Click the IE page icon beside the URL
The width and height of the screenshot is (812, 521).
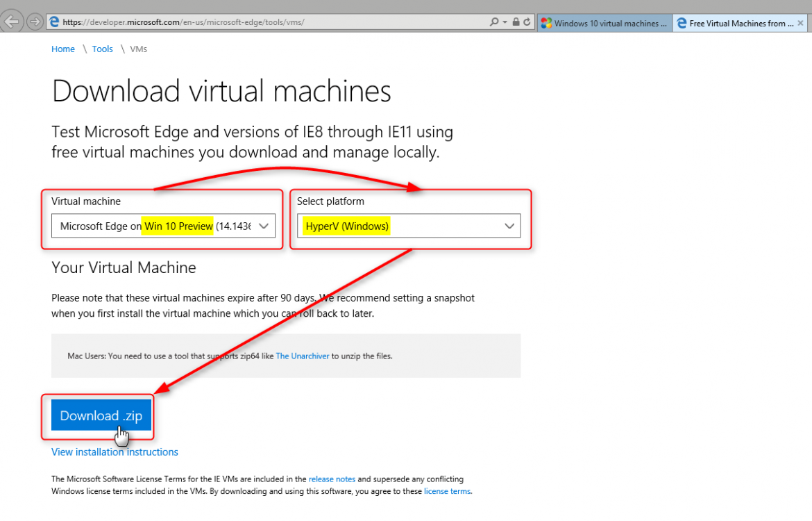pos(54,22)
